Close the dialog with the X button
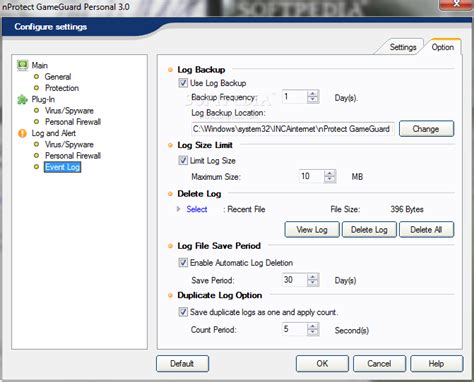This screenshot has width=474, height=382. (456, 4)
